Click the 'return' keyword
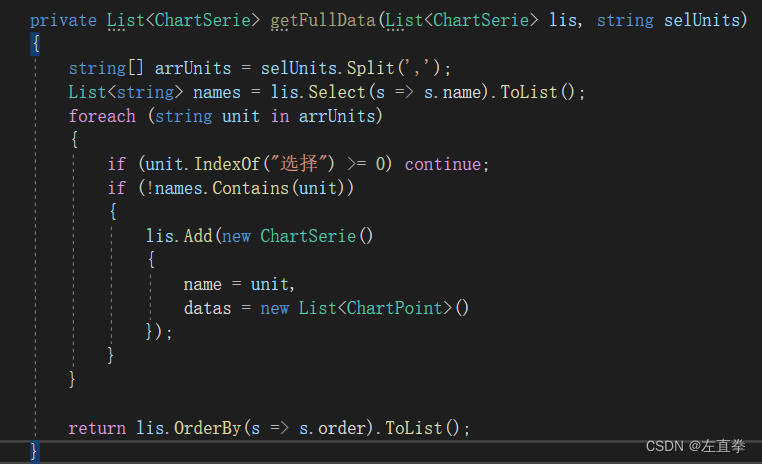Viewport: 762px width, 464px height. 97,428
